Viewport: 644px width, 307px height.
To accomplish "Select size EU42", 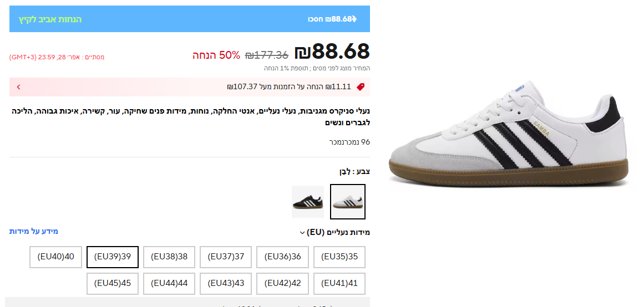I will click(283, 284).
